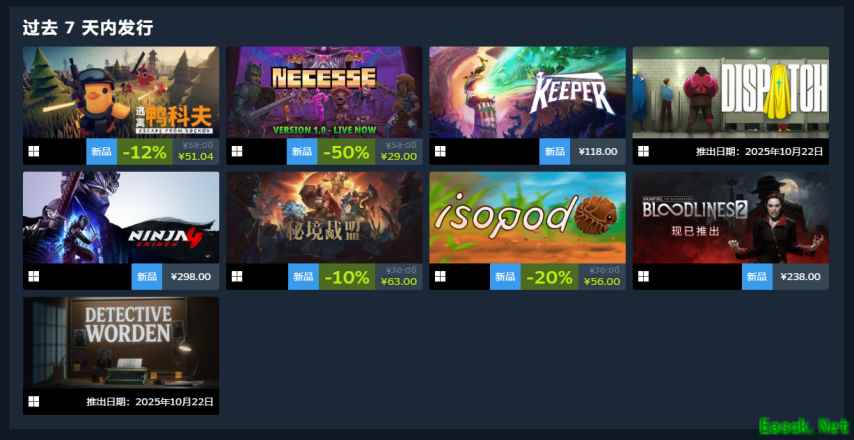Click the ¥238.00 price for Bloodlines 2
854x440 pixels.
[801, 277]
